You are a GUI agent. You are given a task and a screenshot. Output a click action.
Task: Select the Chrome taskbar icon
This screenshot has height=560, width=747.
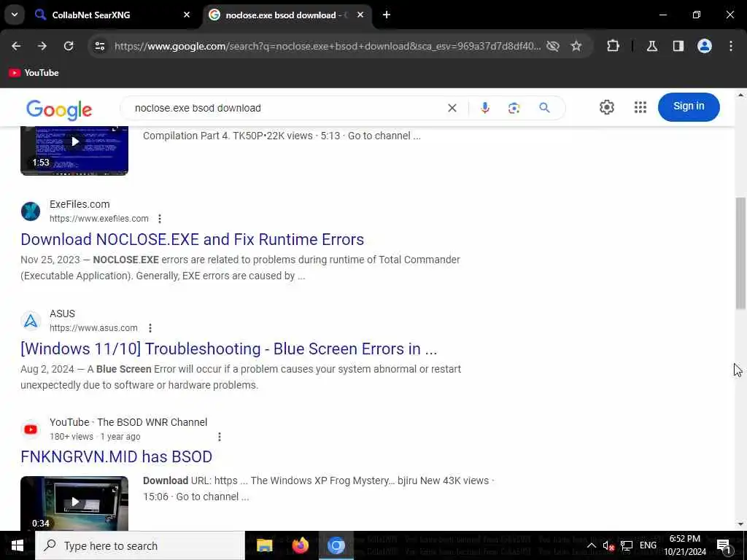point(336,545)
